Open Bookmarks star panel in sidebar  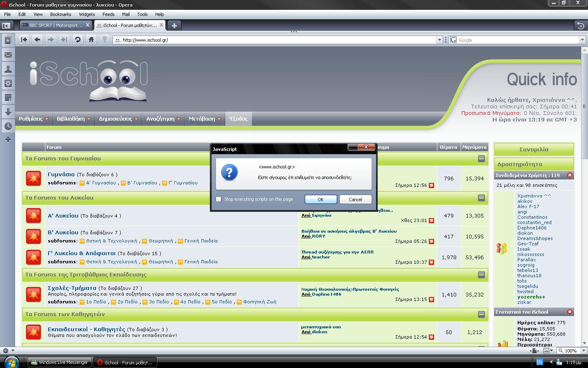coord(8,40)
